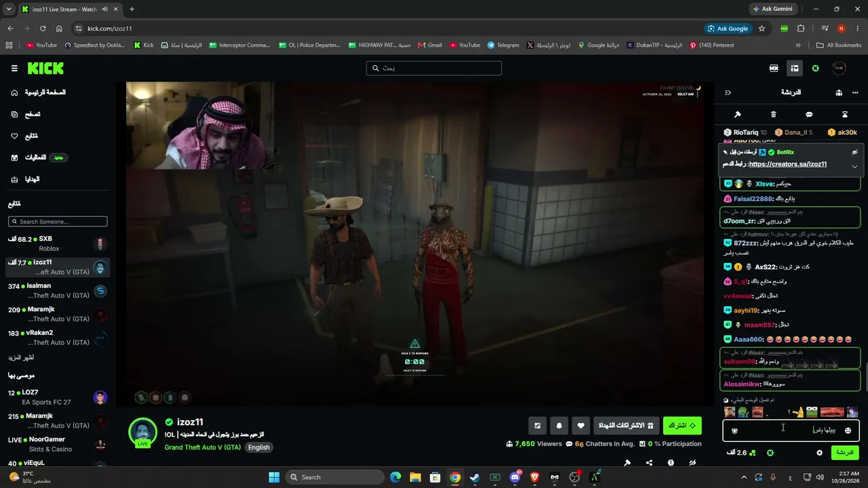Click the English language tag
Image resolution: width=868 pixels, height=488 pixels.
258,447
